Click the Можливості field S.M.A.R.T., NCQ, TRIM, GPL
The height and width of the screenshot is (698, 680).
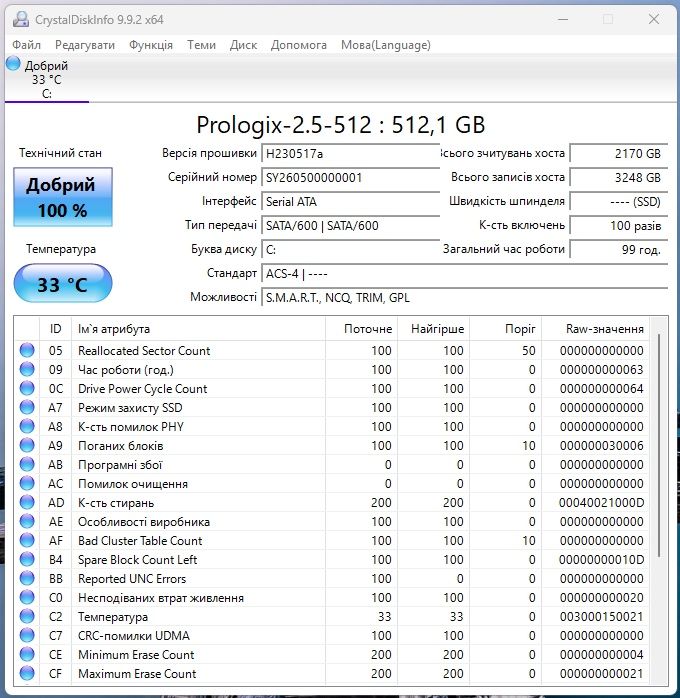(x=465, y=298)
